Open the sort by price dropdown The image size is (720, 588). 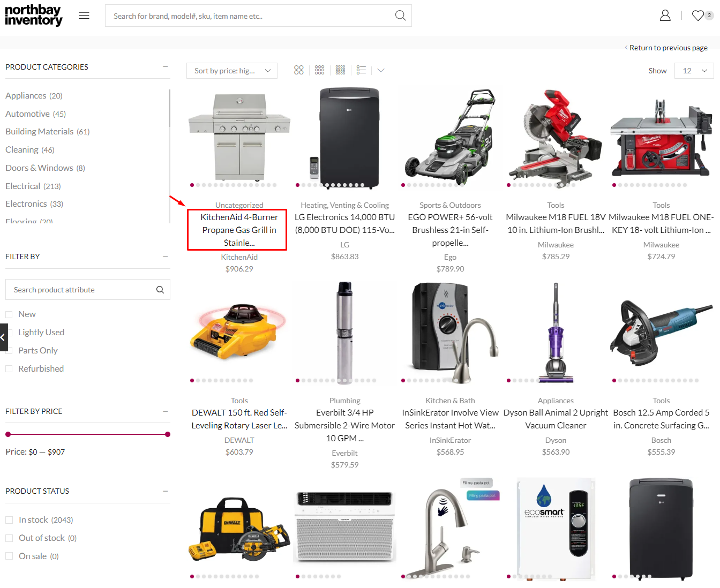pos(232,71)
